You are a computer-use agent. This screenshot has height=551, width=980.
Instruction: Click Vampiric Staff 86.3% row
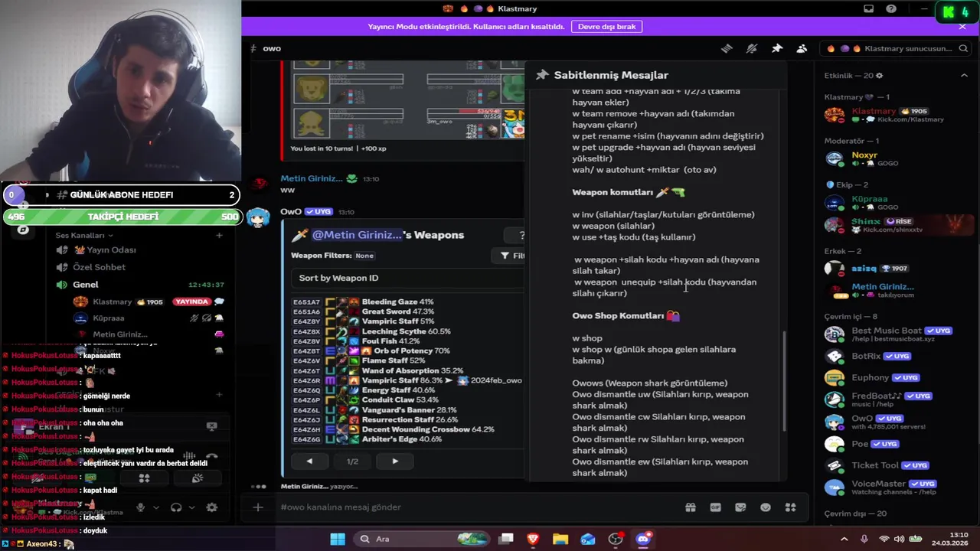(407, 380)
